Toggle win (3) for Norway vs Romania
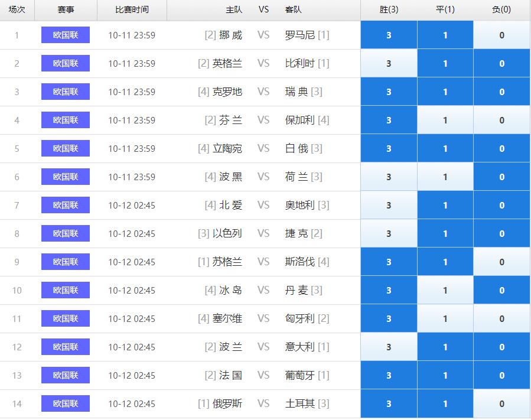Screen dimensions: 531x420 tap(389, 35)
